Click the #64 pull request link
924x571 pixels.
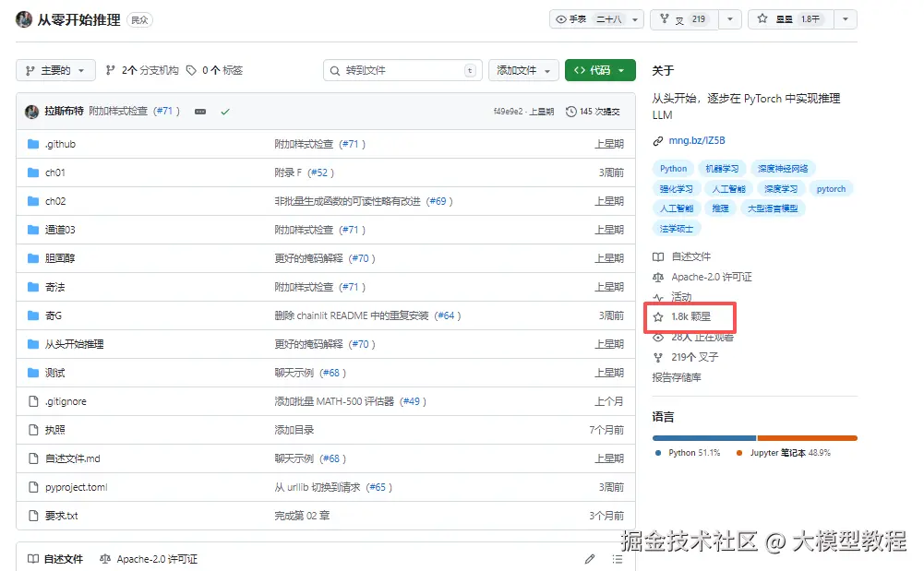(448, 315)
